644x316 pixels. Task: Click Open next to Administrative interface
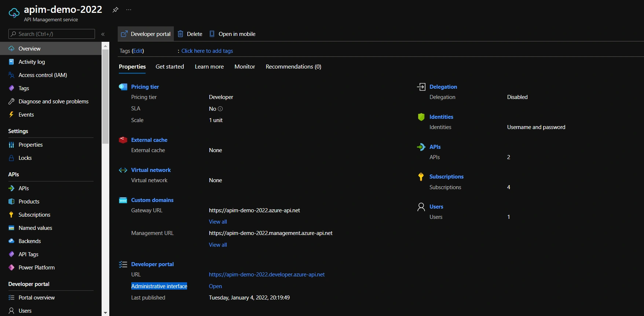(215, 286)
